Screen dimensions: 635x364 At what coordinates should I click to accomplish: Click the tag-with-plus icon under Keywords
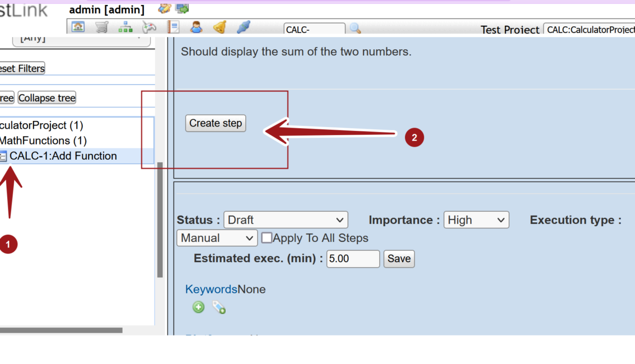[219, 308]
